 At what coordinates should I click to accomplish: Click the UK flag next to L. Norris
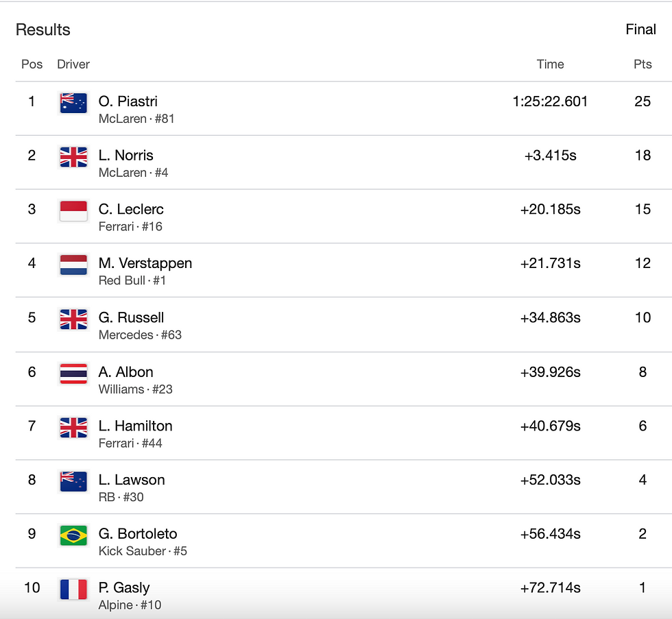(x=73, y=157)
